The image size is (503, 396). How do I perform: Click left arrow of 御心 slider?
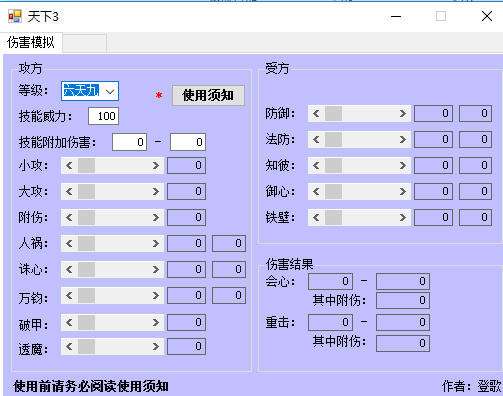point(316,192)
